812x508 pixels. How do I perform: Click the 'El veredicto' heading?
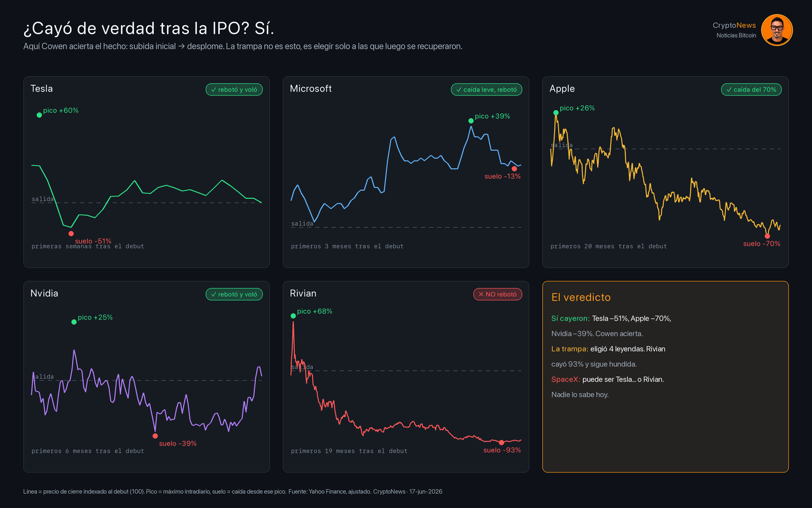pos(581,297)
